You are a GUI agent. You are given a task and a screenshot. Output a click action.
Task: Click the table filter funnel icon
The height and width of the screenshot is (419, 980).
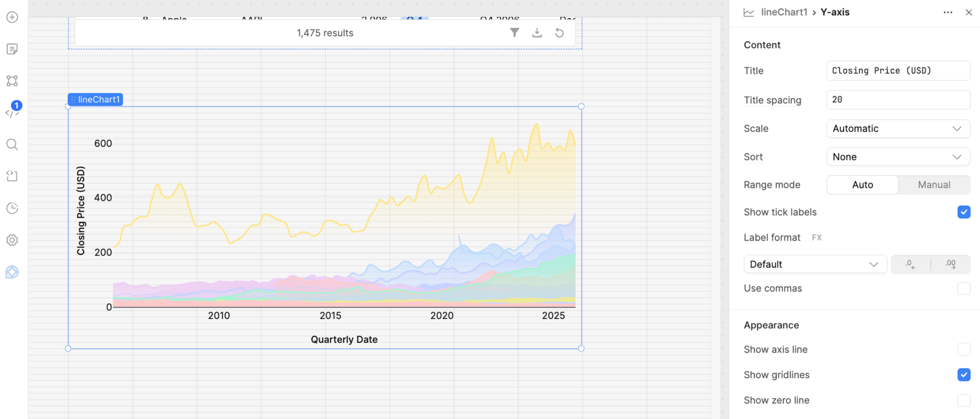pyautogui.click(x=514, y=33)
